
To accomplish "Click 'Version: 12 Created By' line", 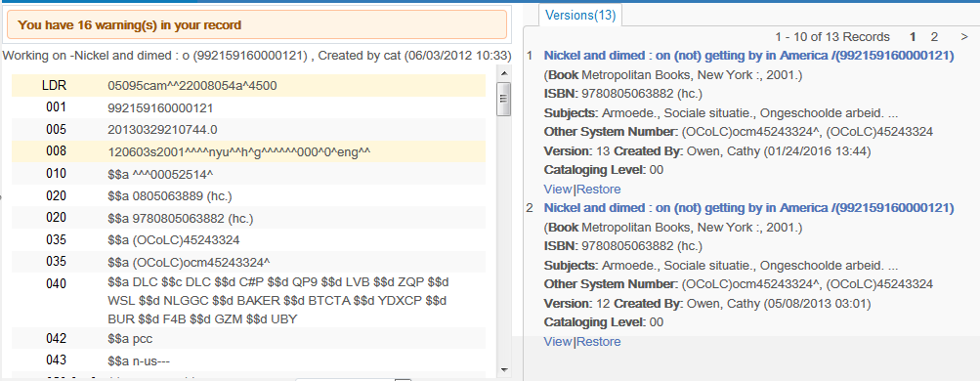I will coord(707,304).
